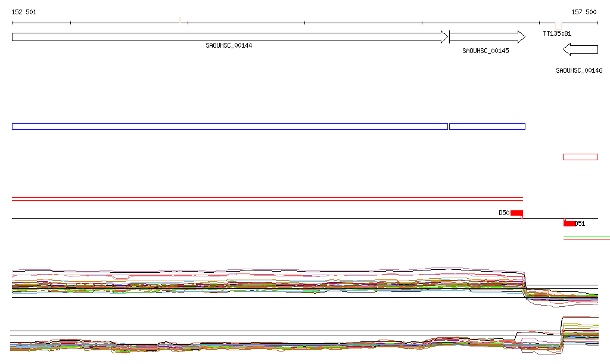Click the ruler tick nearest the TT135:81 label

tap(539, 23)
